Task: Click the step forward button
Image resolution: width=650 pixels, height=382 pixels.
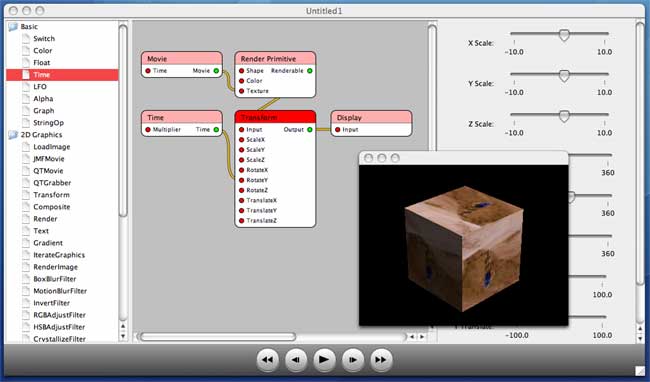Action: [x=352, y=360]
